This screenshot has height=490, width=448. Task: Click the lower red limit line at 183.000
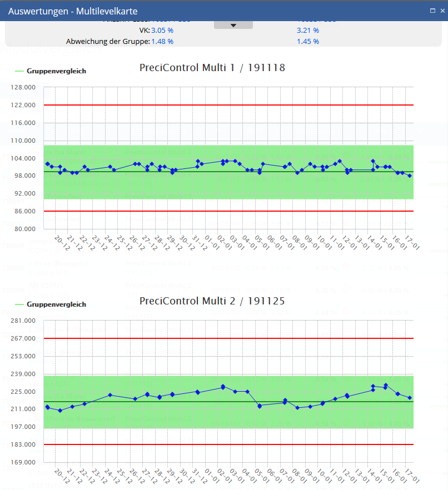pos(228,444)
